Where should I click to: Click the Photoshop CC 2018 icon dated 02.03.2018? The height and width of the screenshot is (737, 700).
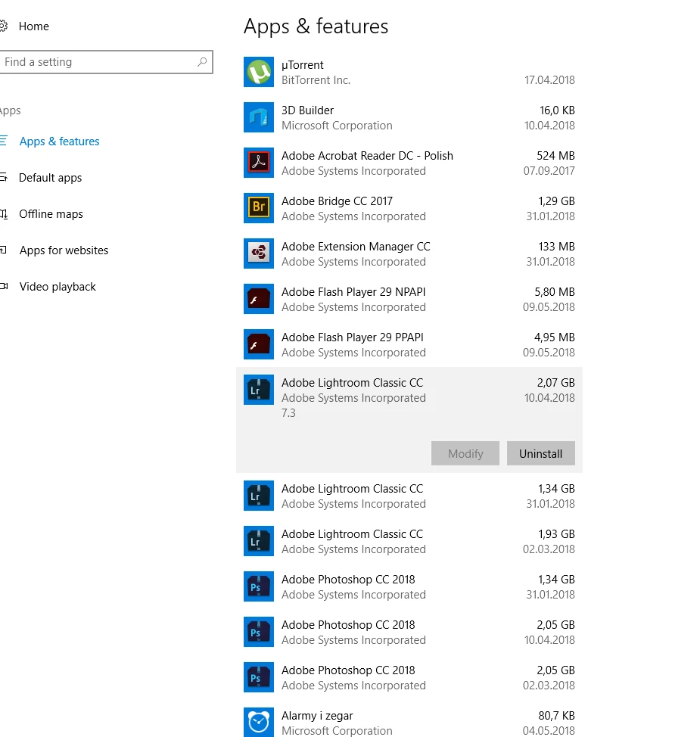click(x=259, y=677)
